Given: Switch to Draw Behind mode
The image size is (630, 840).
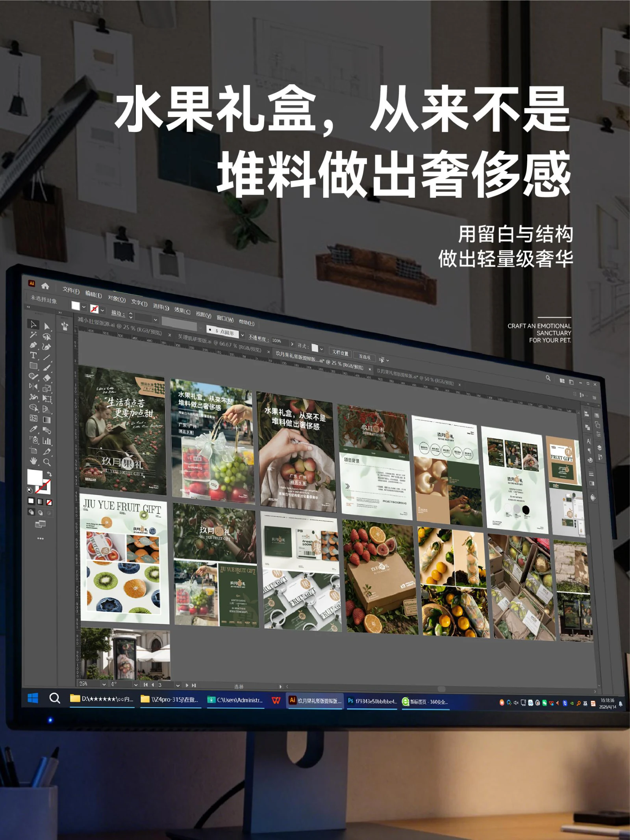Looking at the screenshot, I should tap(41, 513).
